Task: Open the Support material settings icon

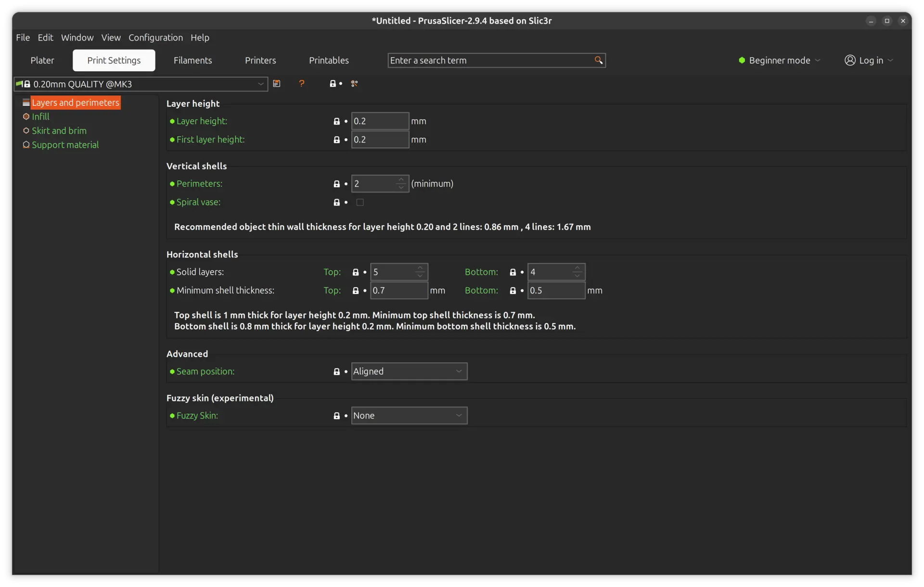Action: pyautogui.click(x=26, y=145)
